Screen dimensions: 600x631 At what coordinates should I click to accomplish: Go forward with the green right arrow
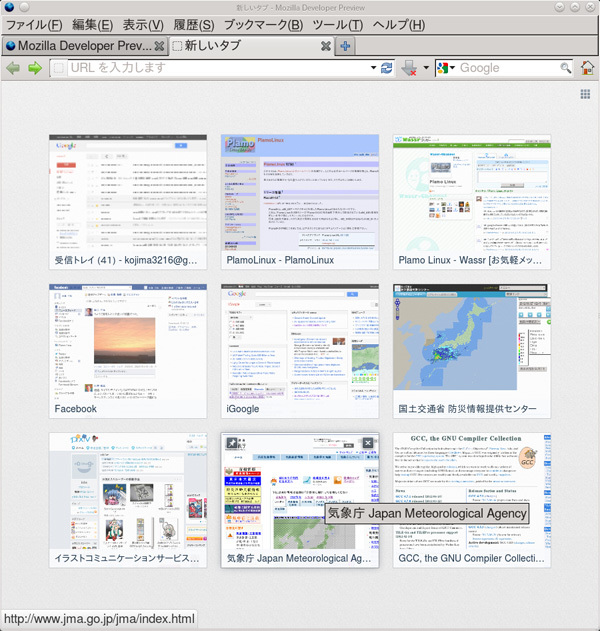tap(35, 68)
